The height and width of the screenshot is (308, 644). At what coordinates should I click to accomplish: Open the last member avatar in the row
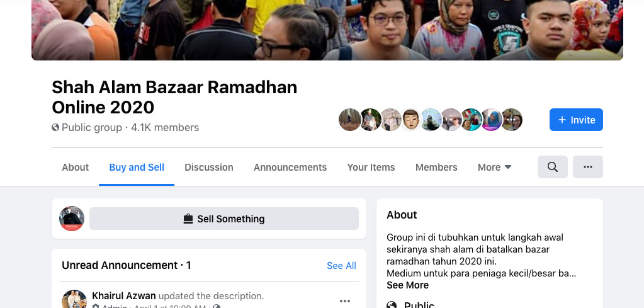pos(512,120)
